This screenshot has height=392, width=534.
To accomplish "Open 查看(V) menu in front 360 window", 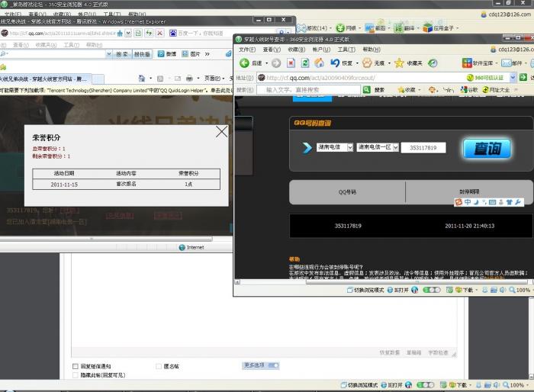I will 272,50.
